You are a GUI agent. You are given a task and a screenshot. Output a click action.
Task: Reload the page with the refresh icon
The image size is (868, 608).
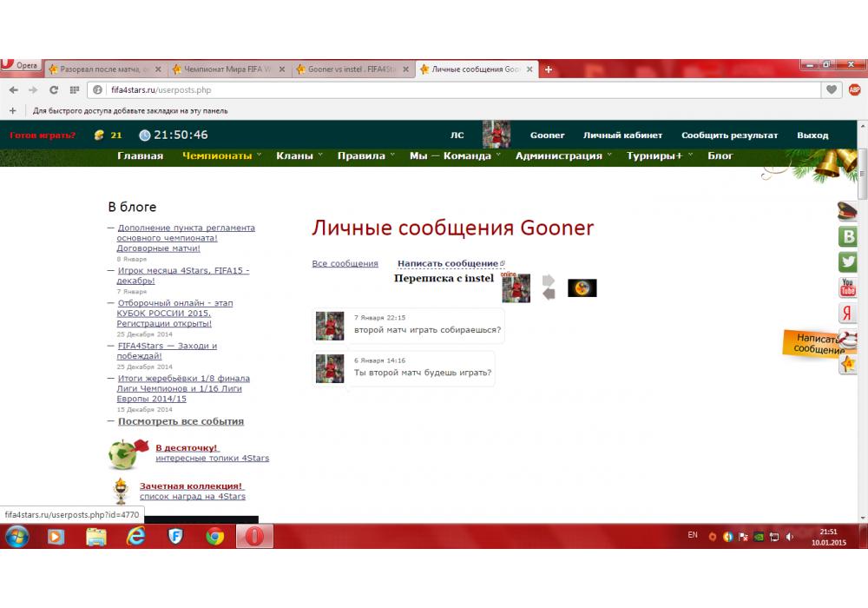click(x=54, y=89)
